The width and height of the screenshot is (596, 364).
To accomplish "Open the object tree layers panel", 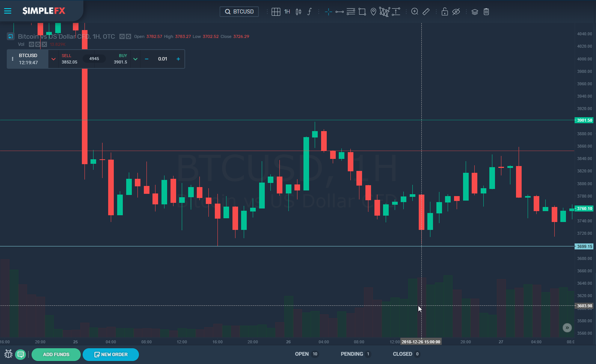I will point(475,12).
